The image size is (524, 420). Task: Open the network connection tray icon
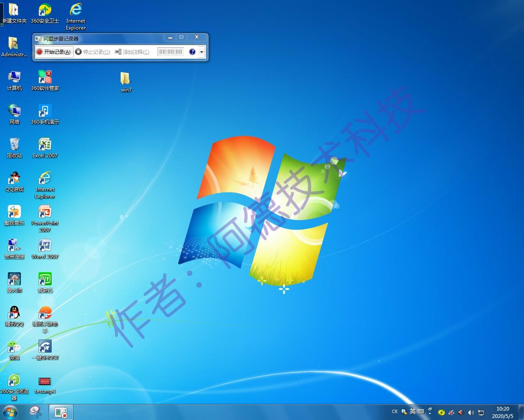point(481,413)
